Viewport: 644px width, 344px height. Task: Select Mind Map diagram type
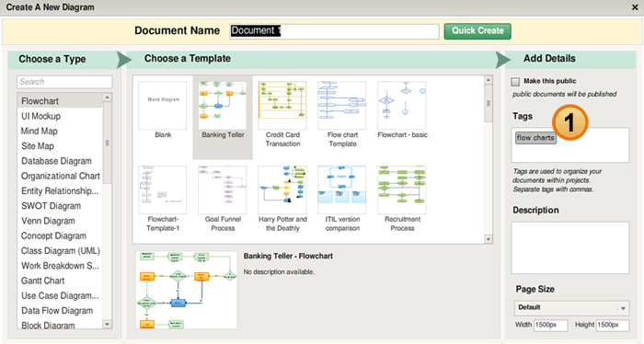(x=60, y=131)
